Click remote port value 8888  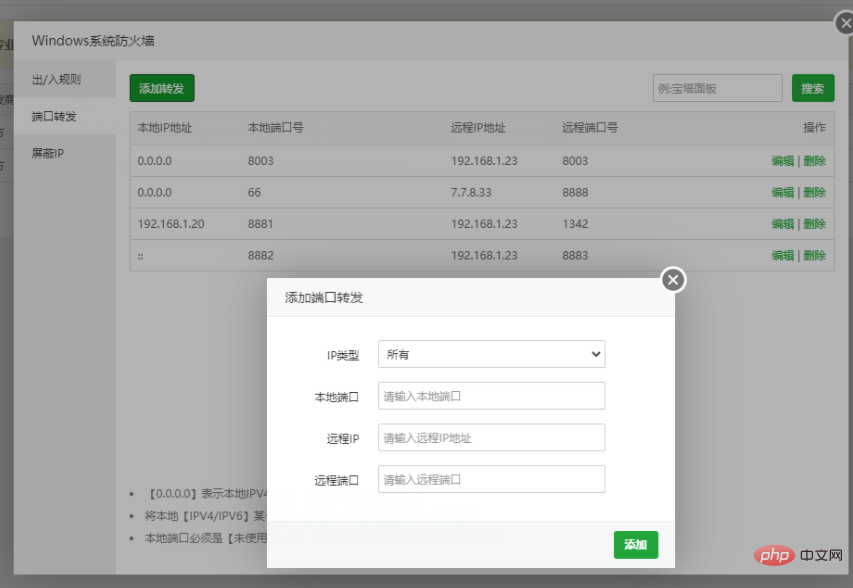point(575,193)
